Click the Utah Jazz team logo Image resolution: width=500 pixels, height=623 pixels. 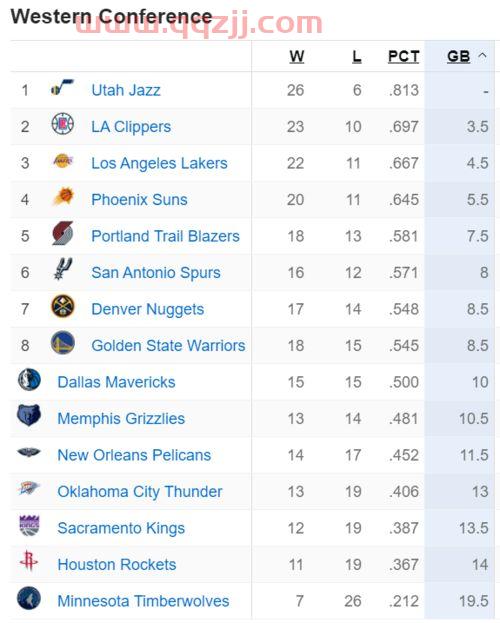pyautogui.click(x=62, y=87)
